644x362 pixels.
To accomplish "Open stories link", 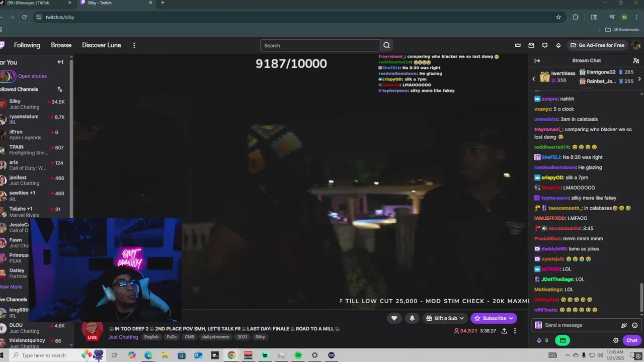I will click(32, 76).
